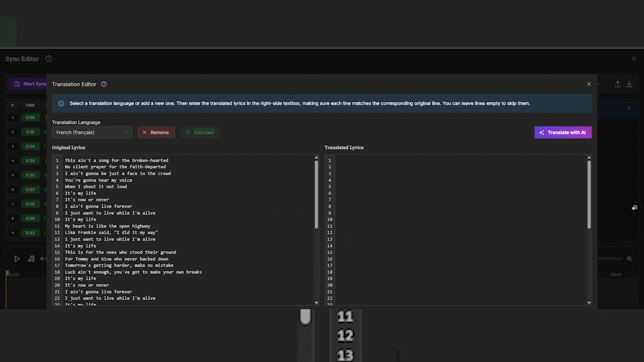Click the Translated Lyrics scrollbar up arrow
This screenshot has height=362, width=644.
click(589, 157)
